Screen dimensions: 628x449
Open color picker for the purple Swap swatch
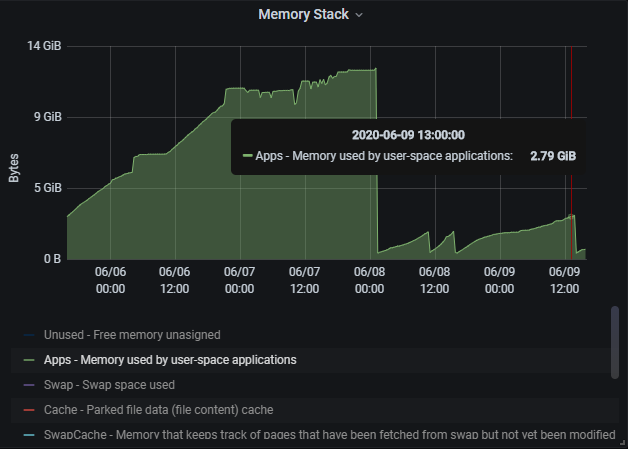(x=29, y=385)
